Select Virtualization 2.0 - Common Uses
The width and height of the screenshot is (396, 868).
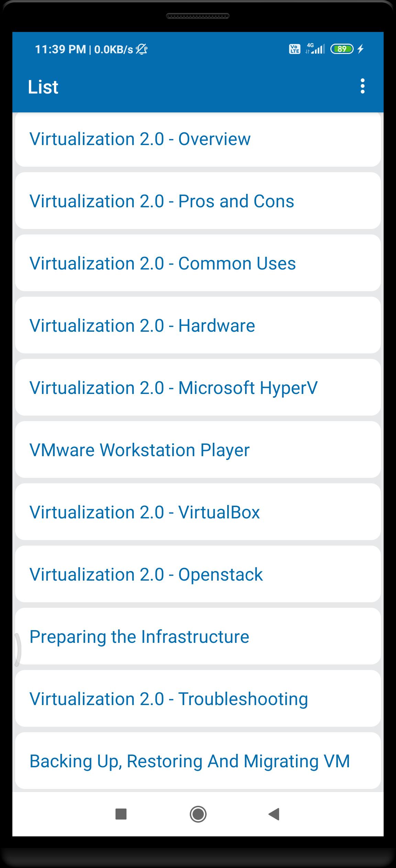click(198, 263)
